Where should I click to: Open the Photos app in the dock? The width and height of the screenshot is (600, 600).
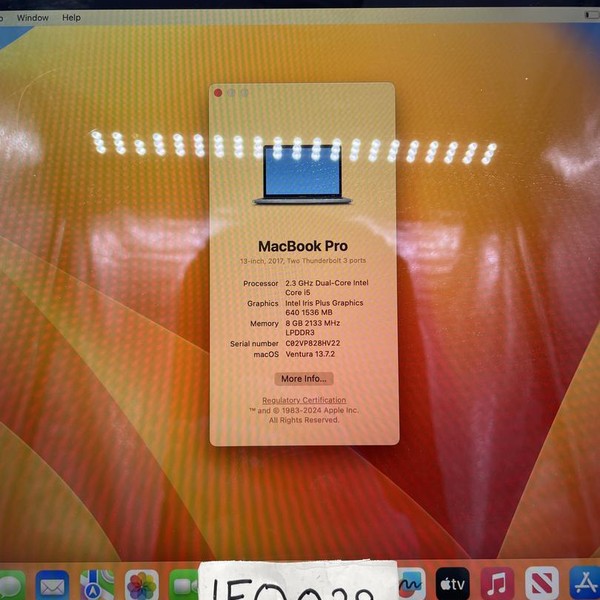pos(142,585)
